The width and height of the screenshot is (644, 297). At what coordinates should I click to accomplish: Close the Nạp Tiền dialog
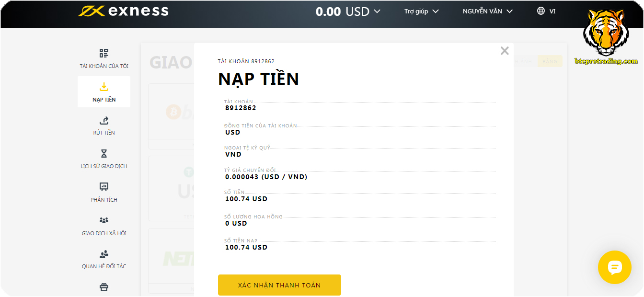point(504,50)
